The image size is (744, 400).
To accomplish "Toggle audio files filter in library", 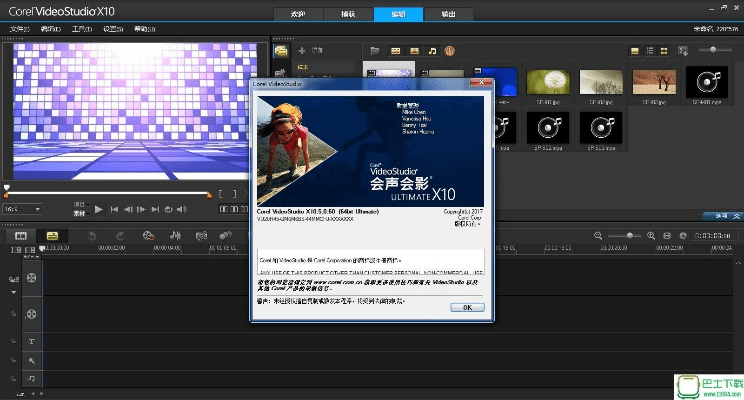I will [x=431, y=50].
